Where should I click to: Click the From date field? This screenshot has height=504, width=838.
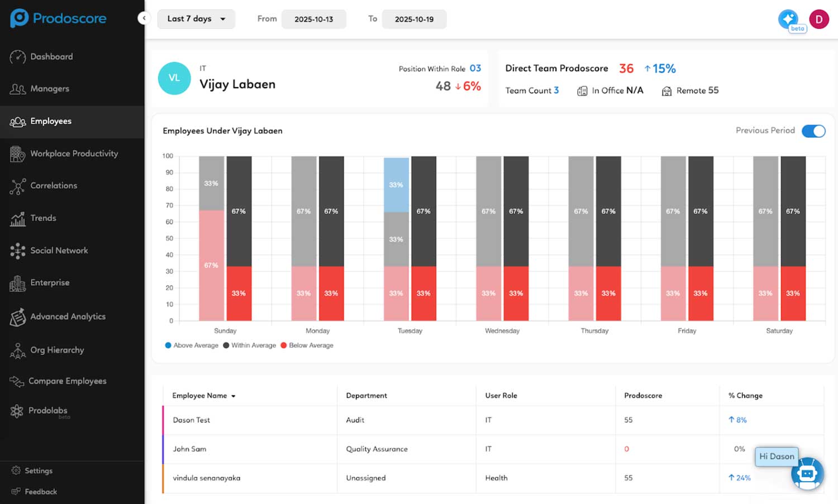click(313, 19)
